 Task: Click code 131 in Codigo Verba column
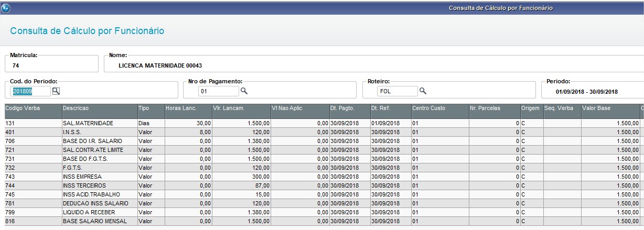[10, 123]
